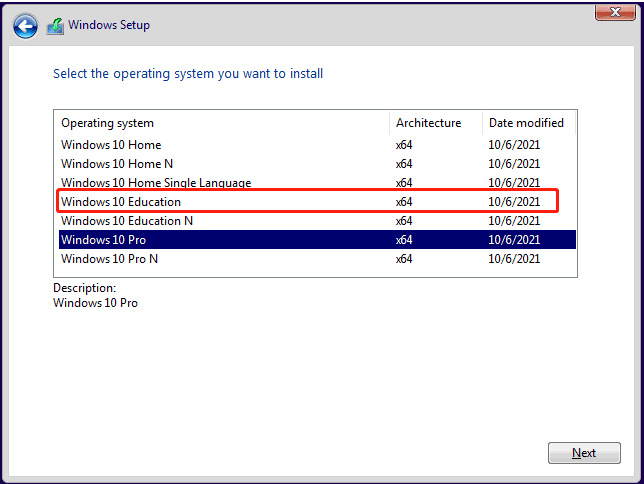Screen dimensions: 644x484
Task: Select Windows 10 Home from the list
Action: 317,145
